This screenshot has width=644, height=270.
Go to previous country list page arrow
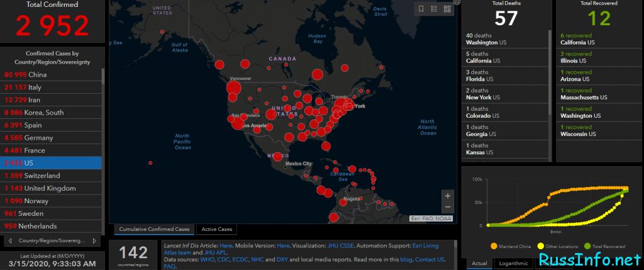coord(10,241)
